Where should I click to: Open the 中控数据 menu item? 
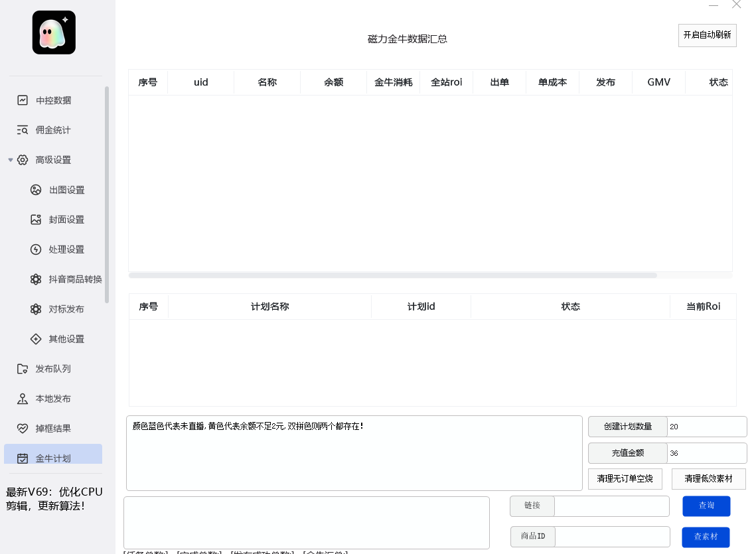point(53,100)
